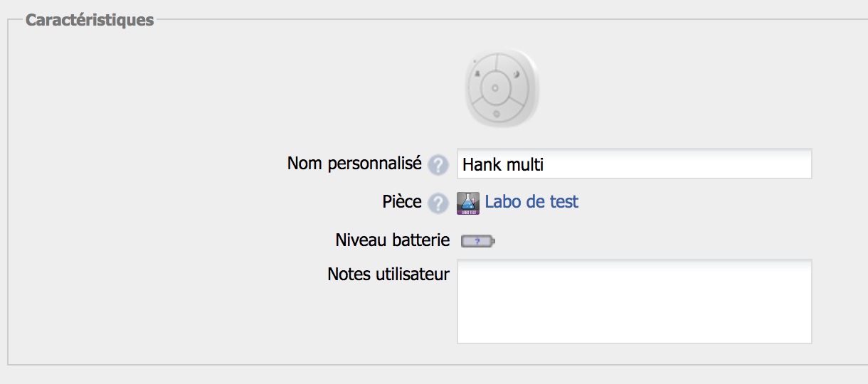868x384 pixels.
Task: Open the Labo de test room link
Action: (531, 202)
